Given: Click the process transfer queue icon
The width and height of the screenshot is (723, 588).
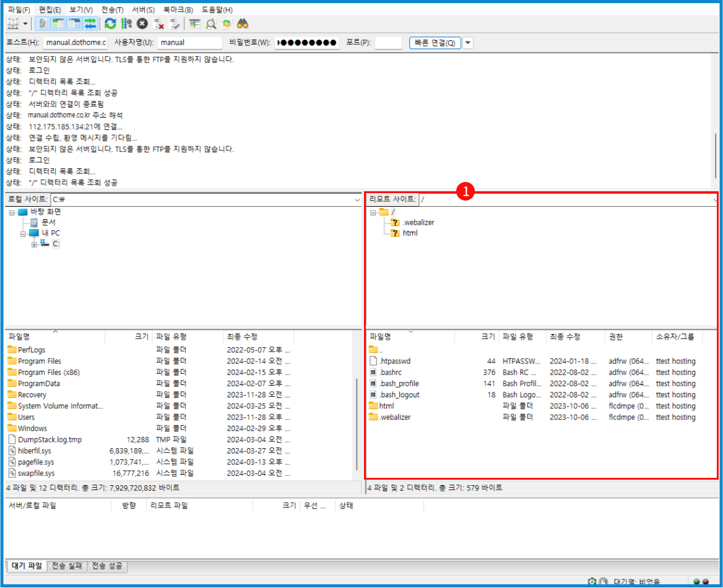Looking at the screenshot, I should coord(126,24).
